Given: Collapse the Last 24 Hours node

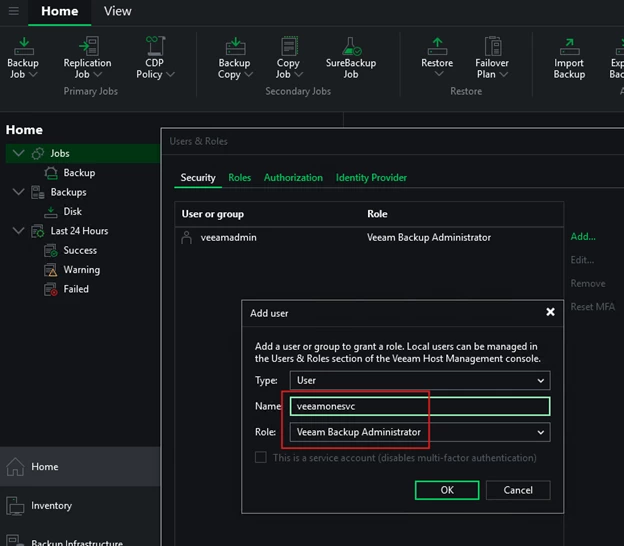Looking at the screenshot, I should pos(18,231).
